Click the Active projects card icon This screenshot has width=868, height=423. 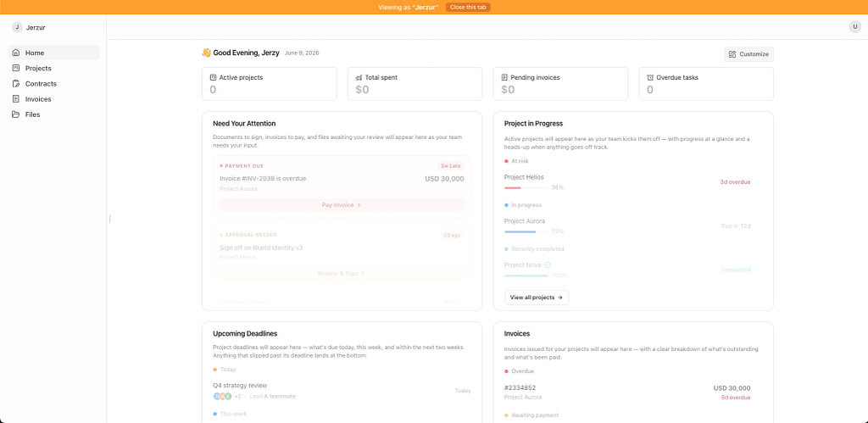[x=213, y=77]
